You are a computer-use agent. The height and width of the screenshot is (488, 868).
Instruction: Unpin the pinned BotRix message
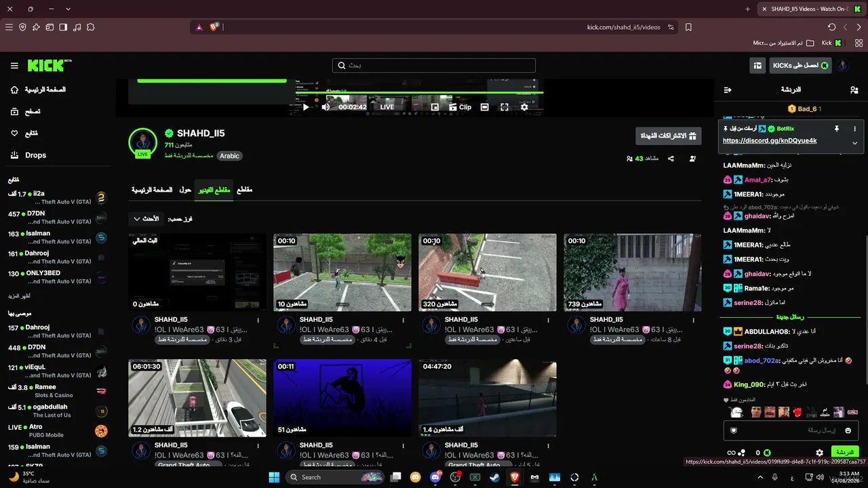point(837,129)
